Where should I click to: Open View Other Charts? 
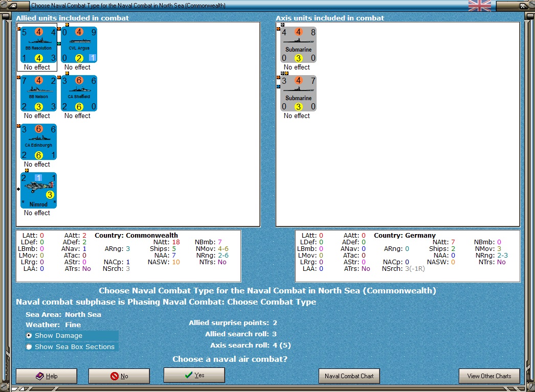489,376
